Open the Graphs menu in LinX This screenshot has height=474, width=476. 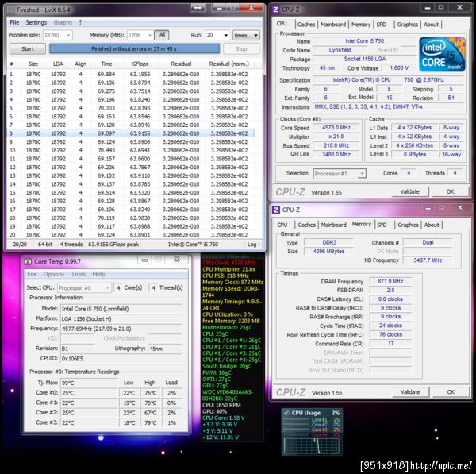pyautogui.click(x=63, y=22)
